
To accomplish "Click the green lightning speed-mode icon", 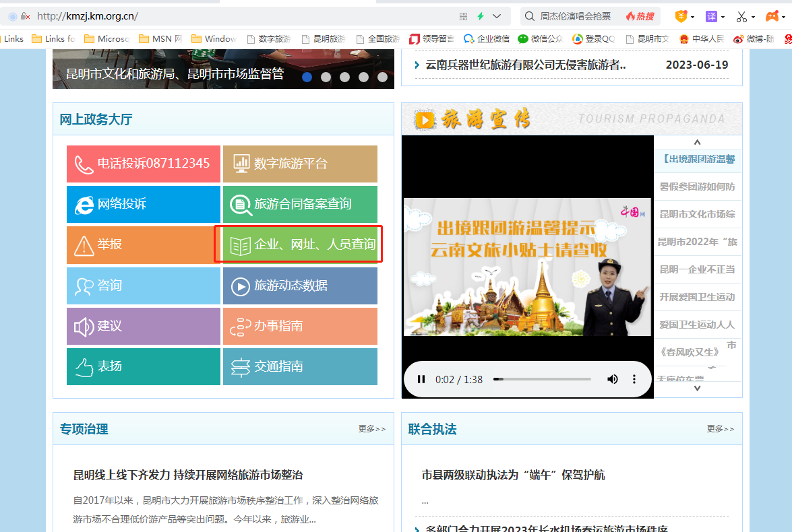I will [x=481, y=17].
